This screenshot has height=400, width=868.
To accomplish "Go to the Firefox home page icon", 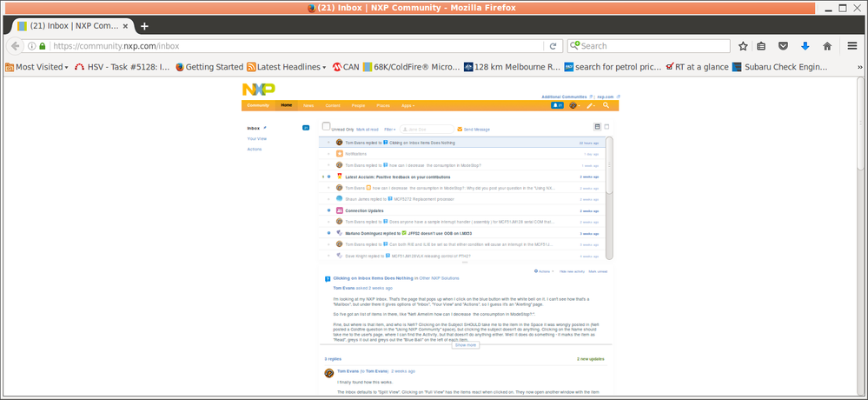I will 827,46.
